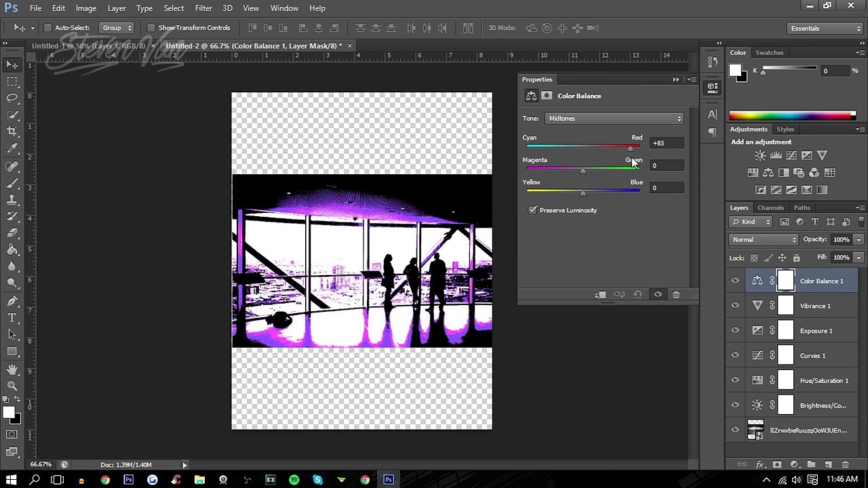Select the Color Balance 1 layer mask thumbnail
Image resolution: width=868 pixels, height=488 pixels.
point(785,281)
